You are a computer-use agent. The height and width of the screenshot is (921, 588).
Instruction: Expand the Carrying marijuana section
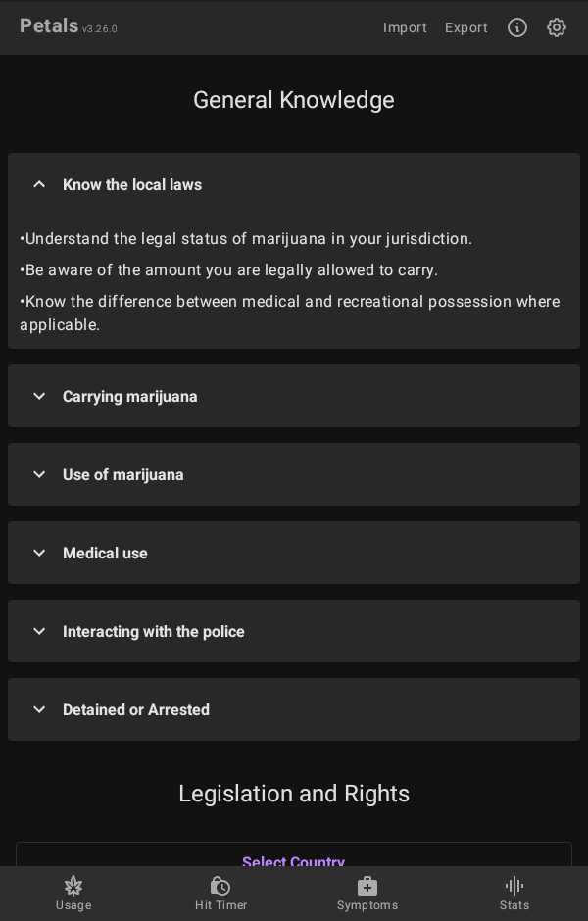pyautogui.click(x=39, y=396)
